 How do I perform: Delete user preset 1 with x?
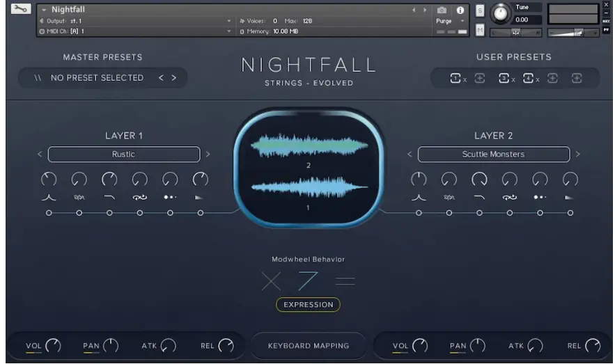465,80
